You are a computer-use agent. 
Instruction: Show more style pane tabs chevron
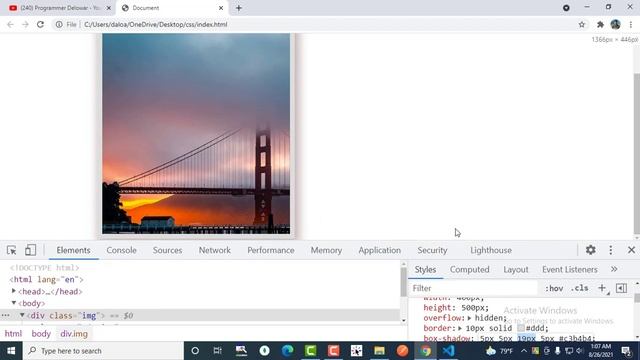(x=614, y=269)
